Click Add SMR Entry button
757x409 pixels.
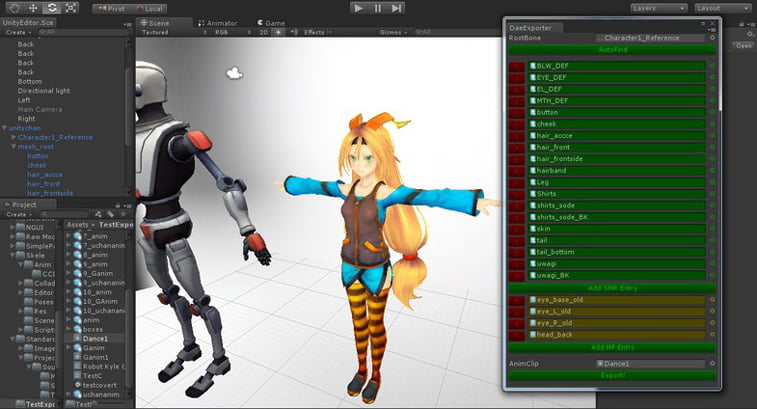pos(612,288)
